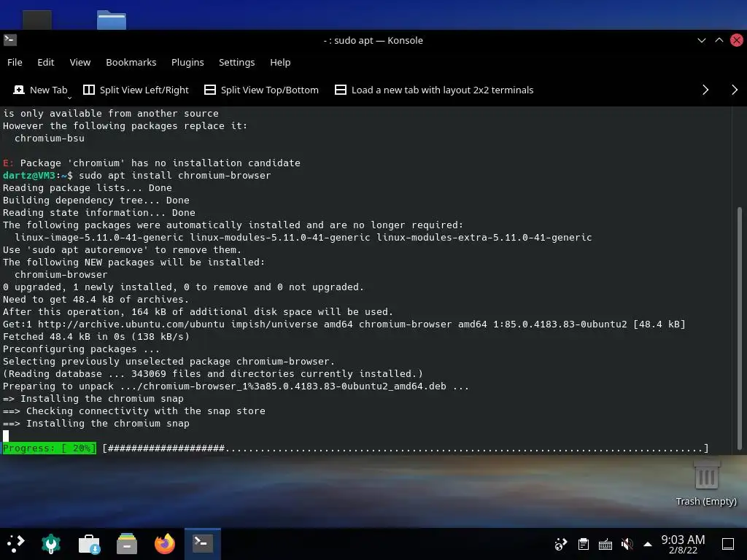Maximize the Konsole window
Screen dimensions: 747x560
pyautogui.click(x=719, y=41)
